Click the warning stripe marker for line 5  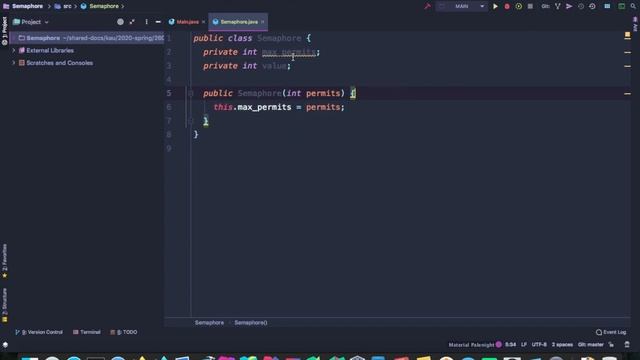pos(627,93)
